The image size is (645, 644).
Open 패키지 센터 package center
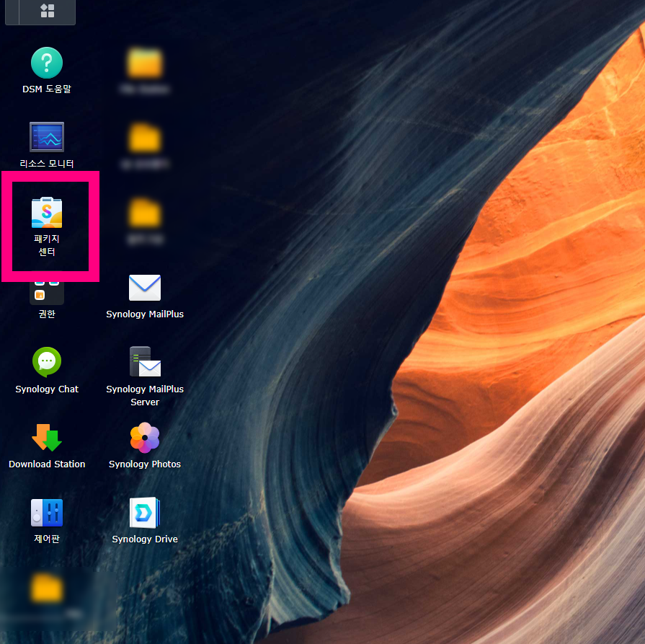click(47, 213)
